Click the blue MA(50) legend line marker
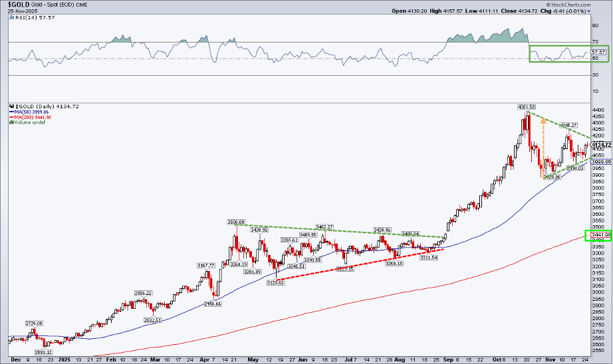 pos(10,112)
